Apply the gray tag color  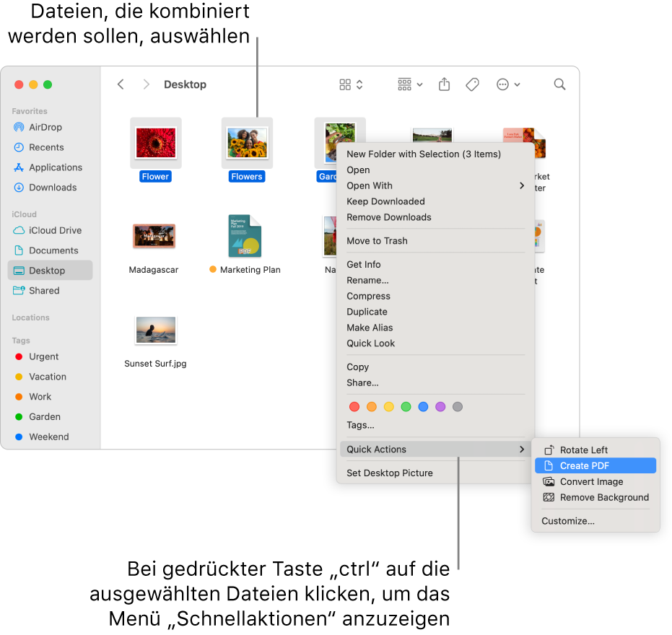pos(458,407)
